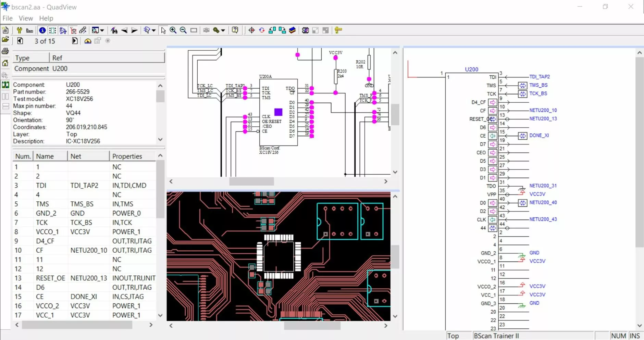
Task: Click the chip component icon in toolbar
Action: click(305, 30)
